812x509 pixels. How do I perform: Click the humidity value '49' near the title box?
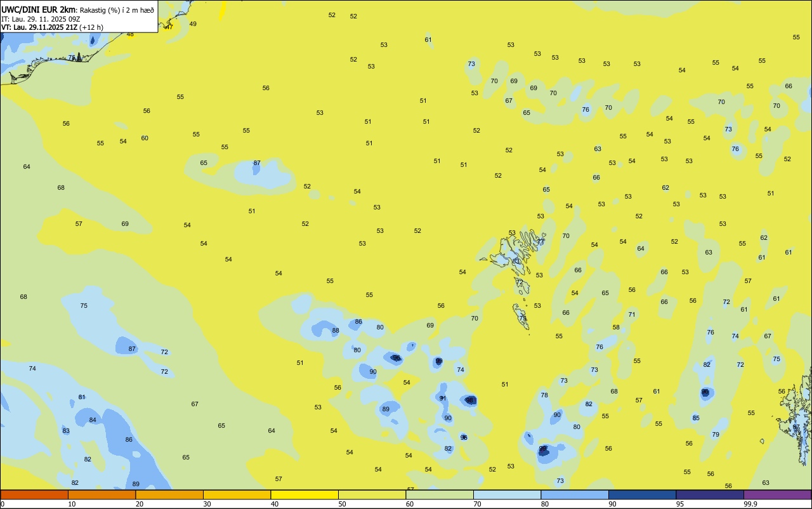193,23
